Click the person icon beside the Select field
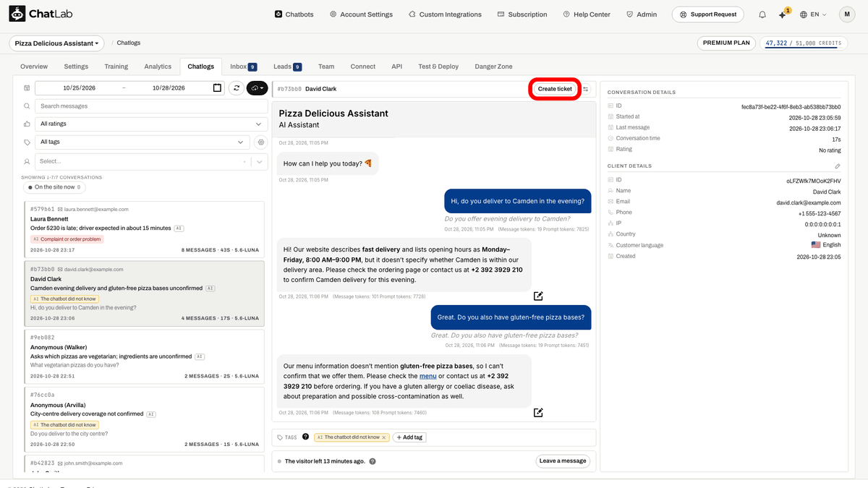The height and width of the screenshot is (488, 868). (x=27, y=161)
